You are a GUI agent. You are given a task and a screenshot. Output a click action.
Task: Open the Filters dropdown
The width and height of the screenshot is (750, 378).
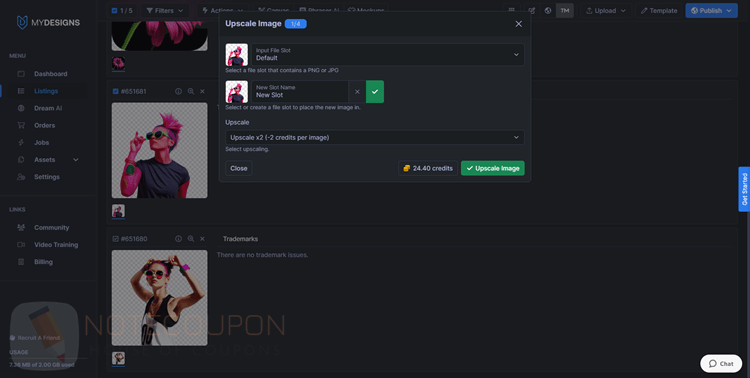pos(165,11)
